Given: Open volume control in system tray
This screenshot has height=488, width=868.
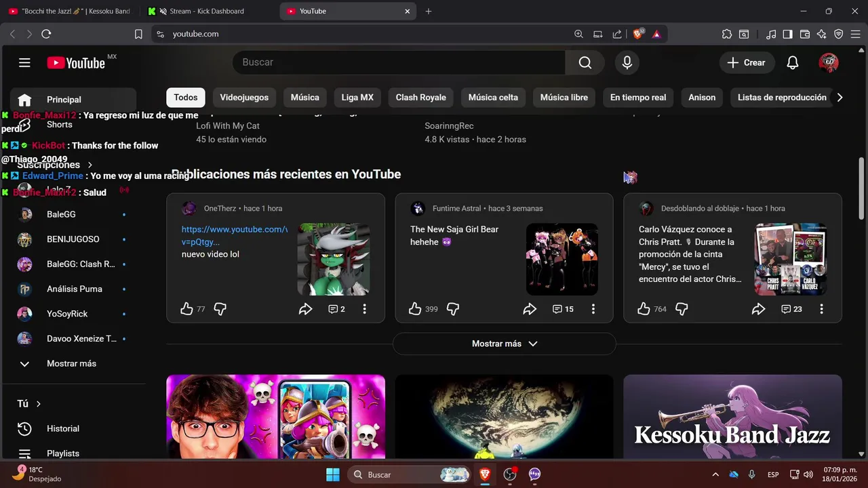Looking at the screenshot, I should pyautogui.click(x=807, y=474).
